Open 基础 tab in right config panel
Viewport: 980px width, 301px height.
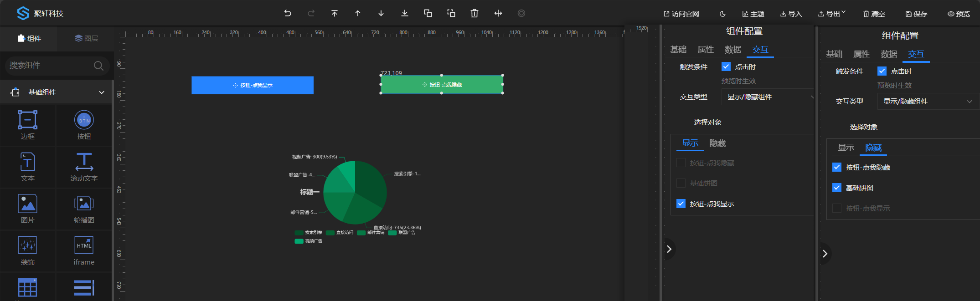[x=834, y=54]
